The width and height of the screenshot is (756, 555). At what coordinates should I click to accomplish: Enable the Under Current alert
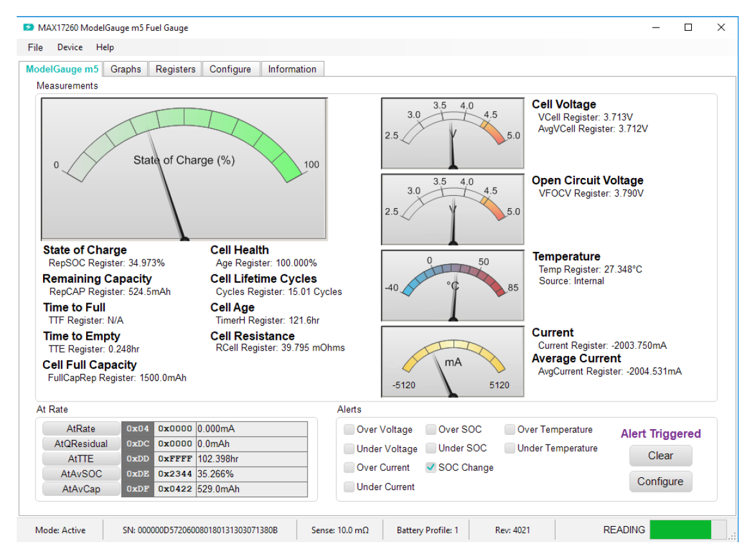point(349,486)
